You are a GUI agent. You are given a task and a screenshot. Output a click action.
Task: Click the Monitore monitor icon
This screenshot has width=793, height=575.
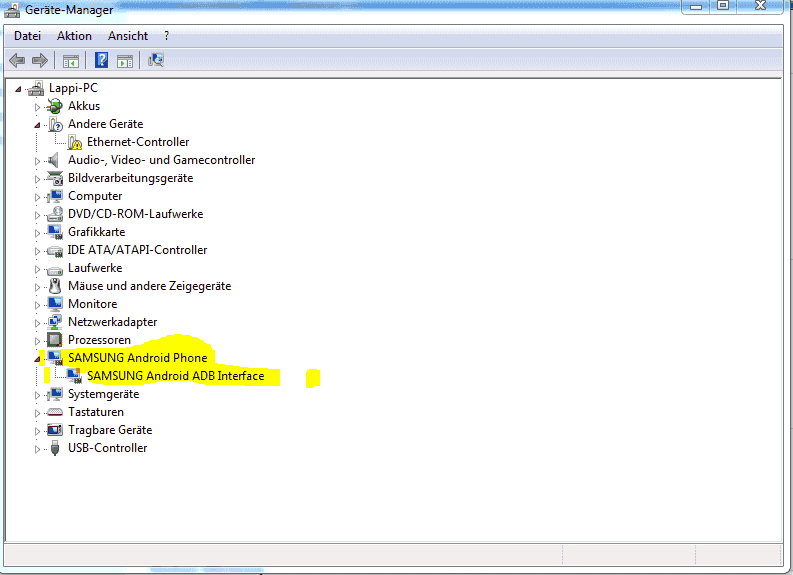pyautogui.click(x=55, y=303)
